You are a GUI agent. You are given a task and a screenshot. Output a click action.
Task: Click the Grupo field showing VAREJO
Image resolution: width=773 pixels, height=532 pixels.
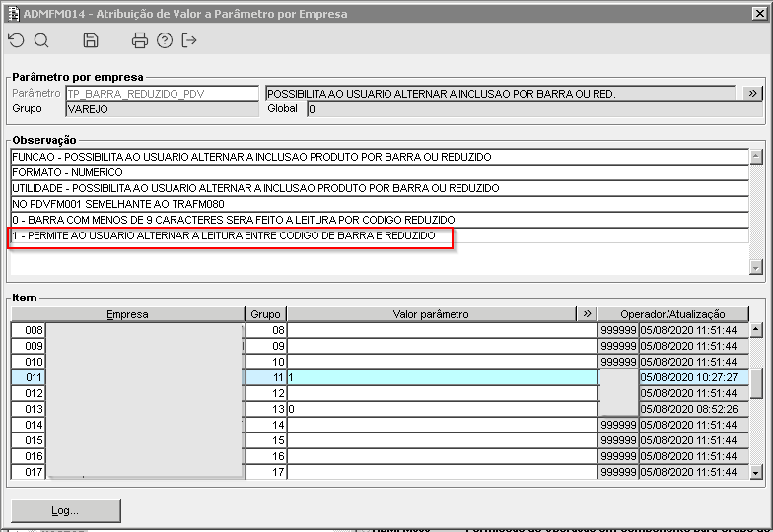[x=162, y=108]
